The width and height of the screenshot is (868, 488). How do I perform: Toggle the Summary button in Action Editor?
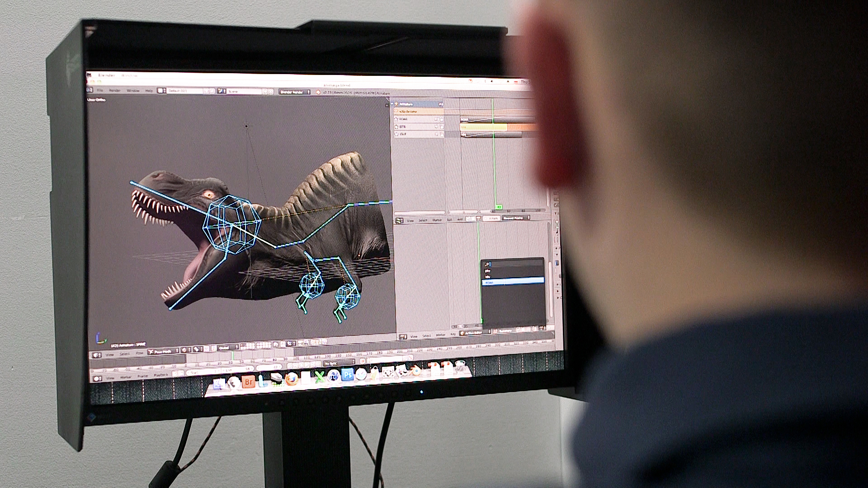(x=504, y=331)
